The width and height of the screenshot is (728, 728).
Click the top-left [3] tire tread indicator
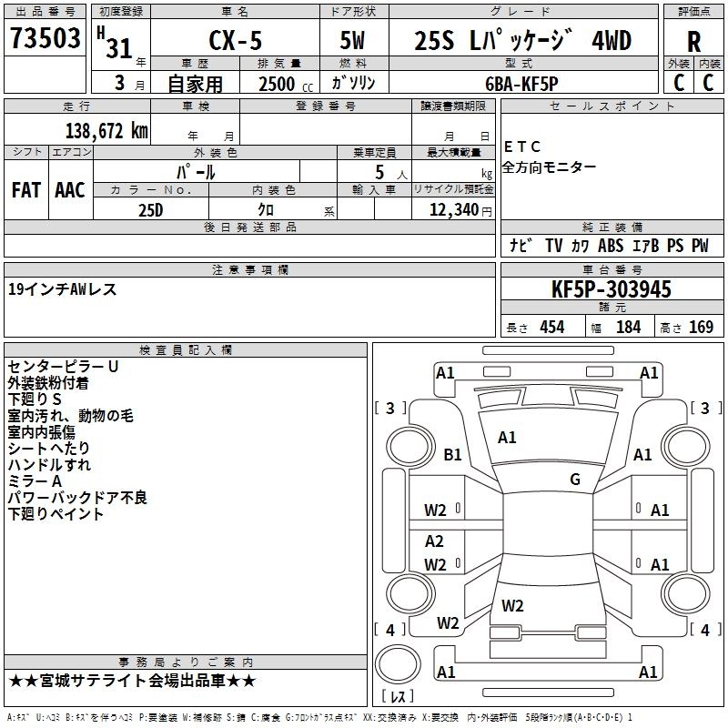pyautogui.click(x=390, y=408)
